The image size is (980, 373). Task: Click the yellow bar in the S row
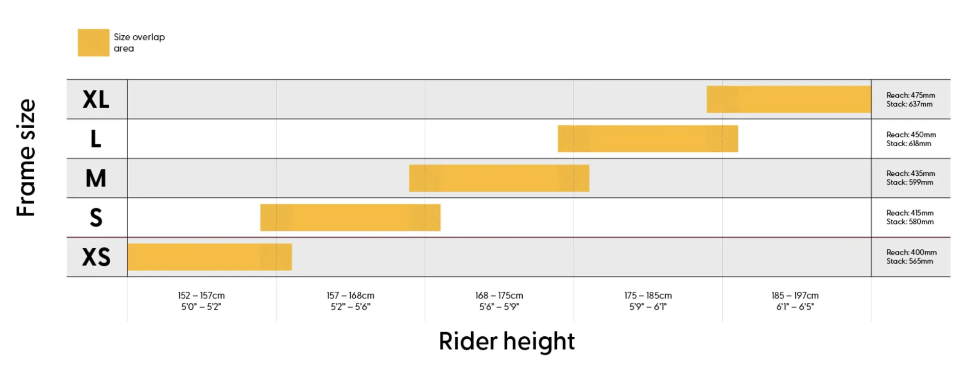coord(350,218)
